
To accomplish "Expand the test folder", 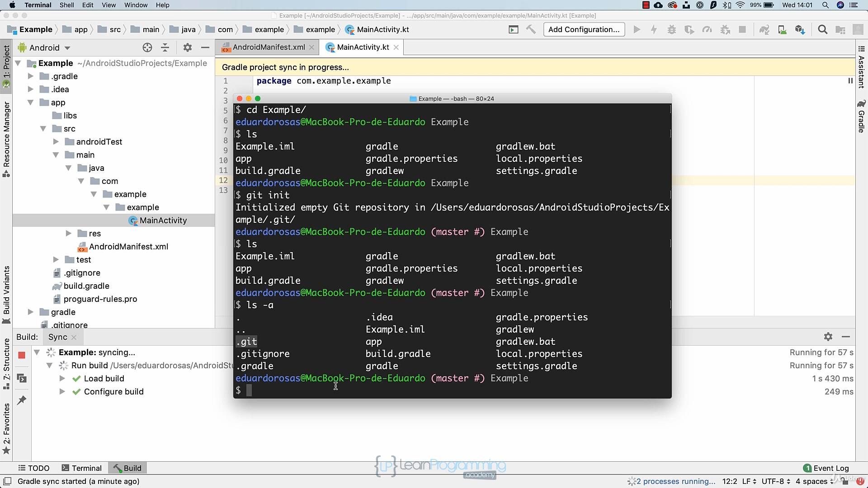I will pyautogui.click(x=56, y=260).
